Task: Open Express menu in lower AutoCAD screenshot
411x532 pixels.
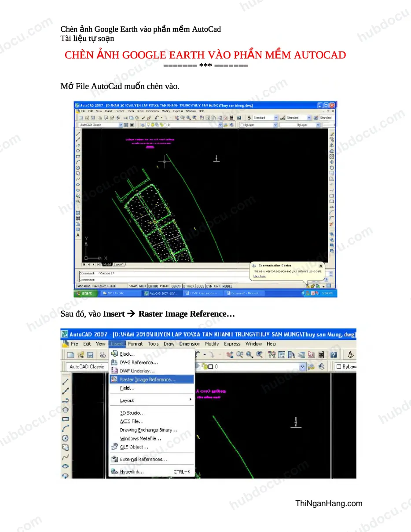Action: coord(232,344)
